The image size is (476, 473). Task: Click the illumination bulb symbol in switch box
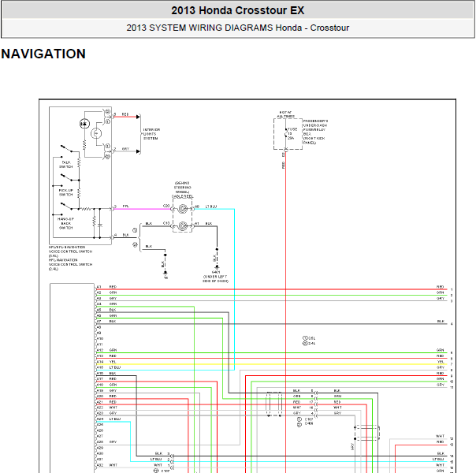96,133
